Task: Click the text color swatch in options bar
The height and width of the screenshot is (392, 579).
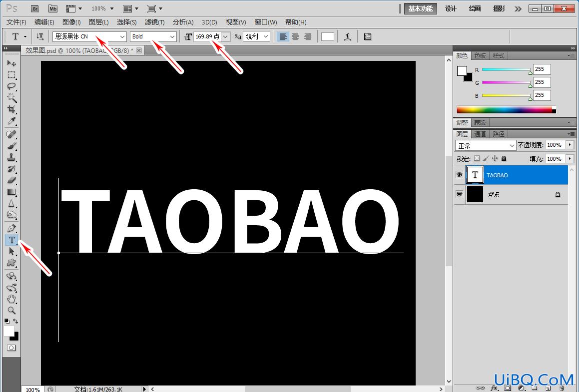Action: coord(328,36)
